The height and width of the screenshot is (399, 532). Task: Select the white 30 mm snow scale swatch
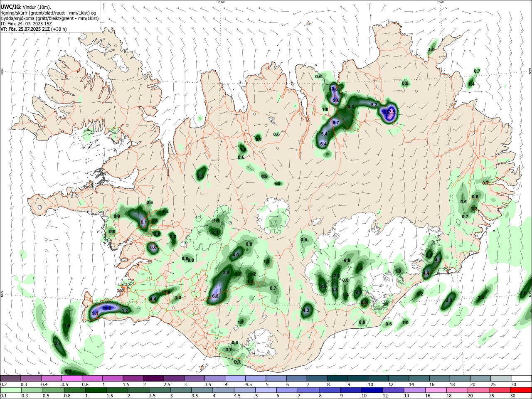[521, 379]
